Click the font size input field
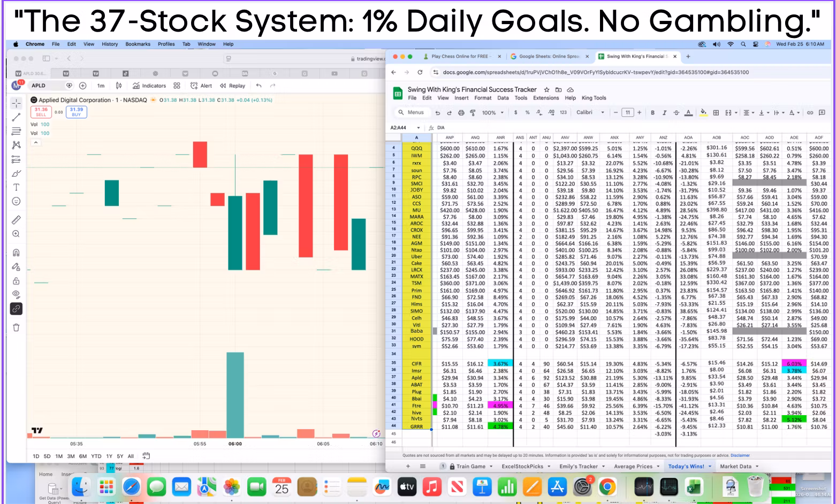This screenshot has width=836, height=504. pyautogui.click(x=627, y=113)
